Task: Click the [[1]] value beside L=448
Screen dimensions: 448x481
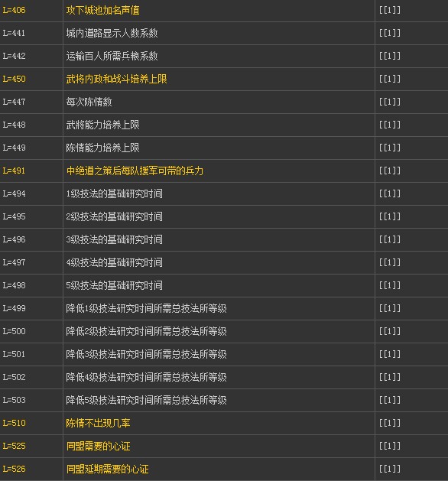Action: pyautogui.click(x=390, y=125)
